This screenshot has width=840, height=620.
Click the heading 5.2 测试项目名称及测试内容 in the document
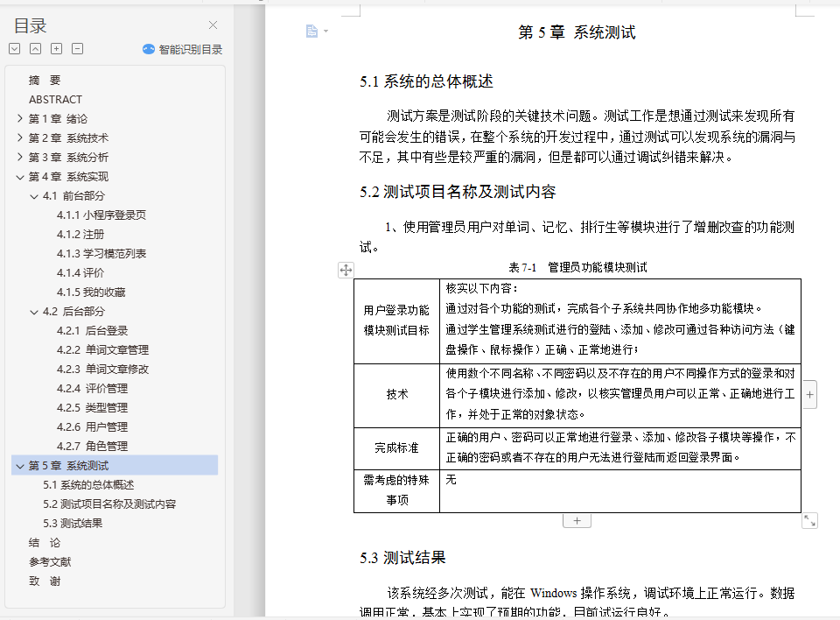pyautogui.click(x=458, y=192)
